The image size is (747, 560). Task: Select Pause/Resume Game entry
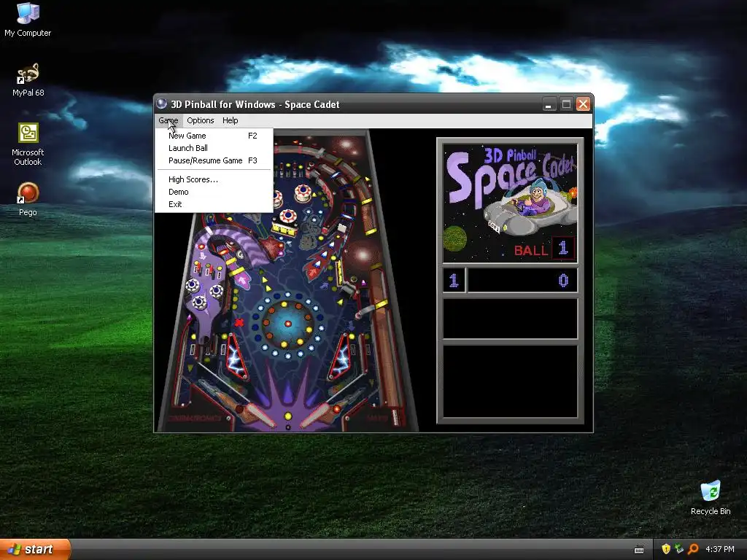tap(214, 160)
